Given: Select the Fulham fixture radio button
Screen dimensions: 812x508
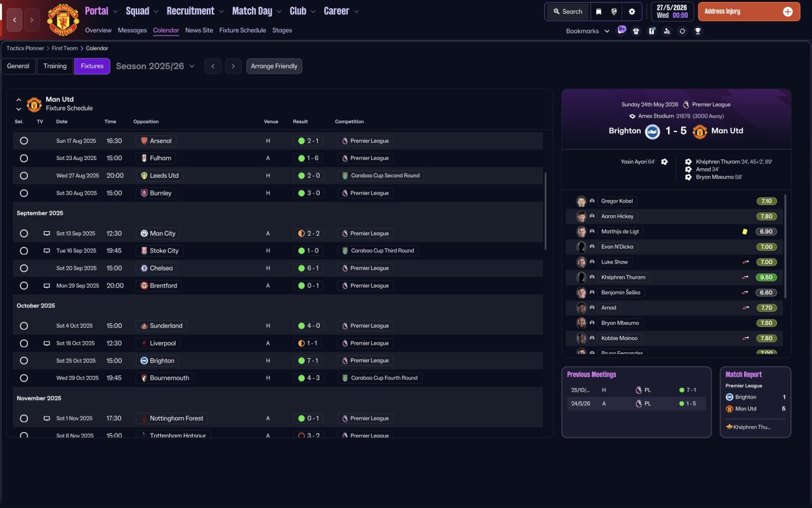Looking at the screenshot, I should [24, 158].
